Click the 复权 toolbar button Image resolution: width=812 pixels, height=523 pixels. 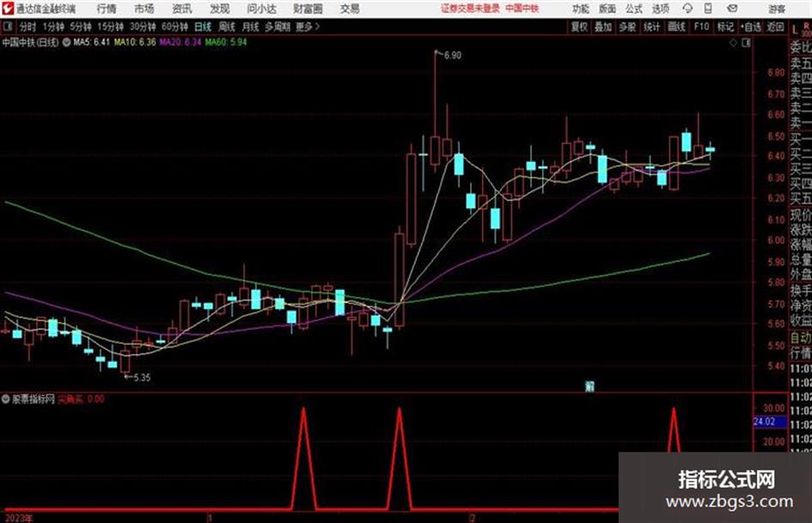tap(579, 27)
